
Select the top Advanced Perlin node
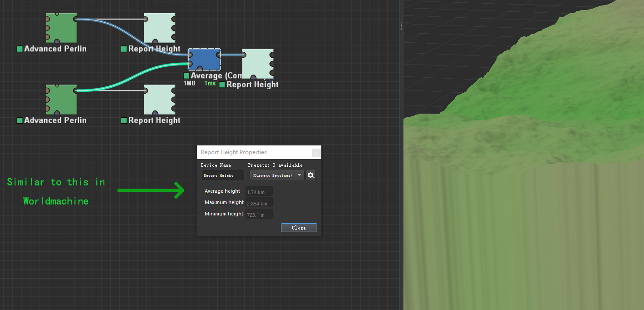coord(61,28)
